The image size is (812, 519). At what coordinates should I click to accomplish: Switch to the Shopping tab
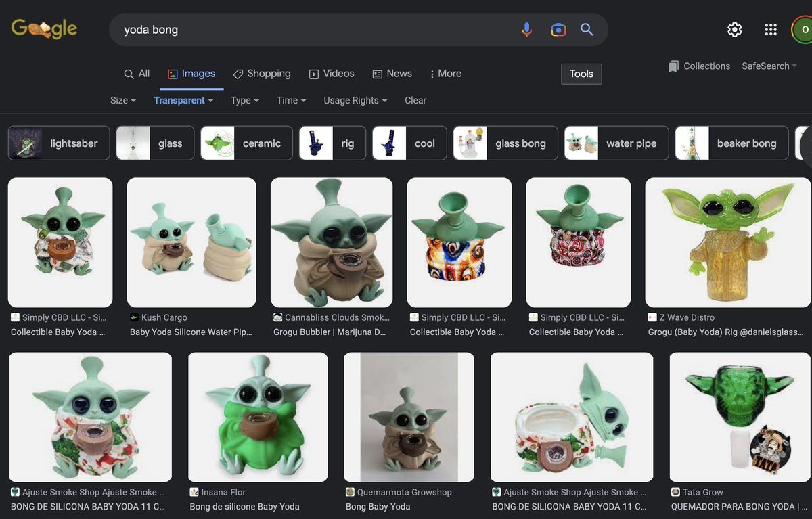[x=261, y=74]
